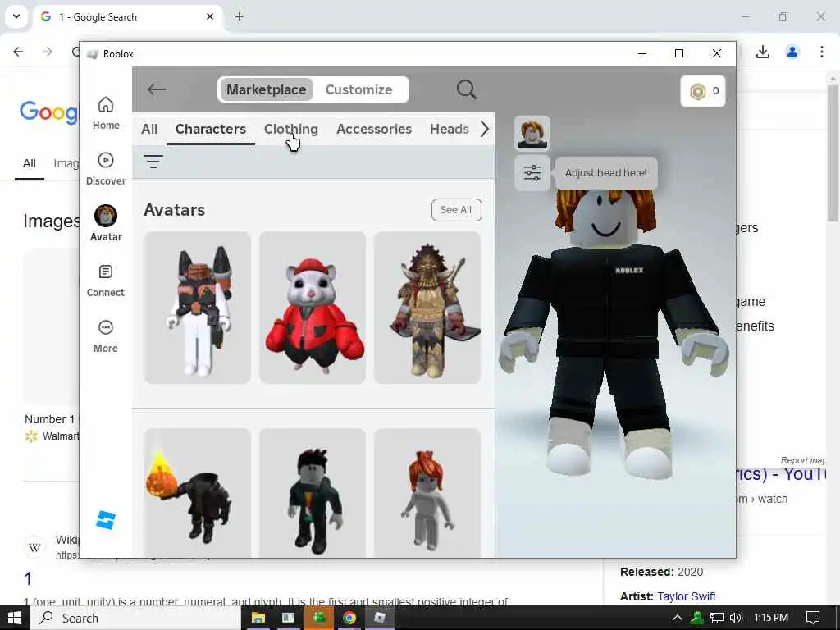Click See All for Avatars
The image size is (840, 630).
pyautogui.click(x=456, y=210)
